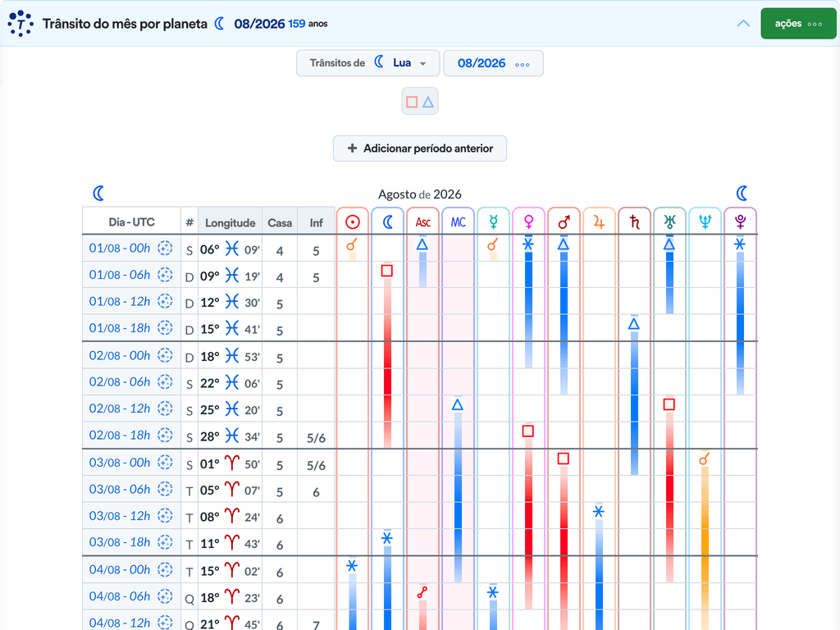
Task: Click Moon square marker in 01/08 - 06h row
Action: point(387,271)
